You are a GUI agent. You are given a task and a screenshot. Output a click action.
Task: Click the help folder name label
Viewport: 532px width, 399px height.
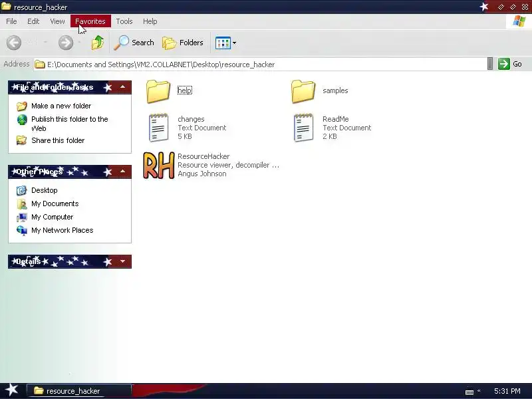coord(185,90)
